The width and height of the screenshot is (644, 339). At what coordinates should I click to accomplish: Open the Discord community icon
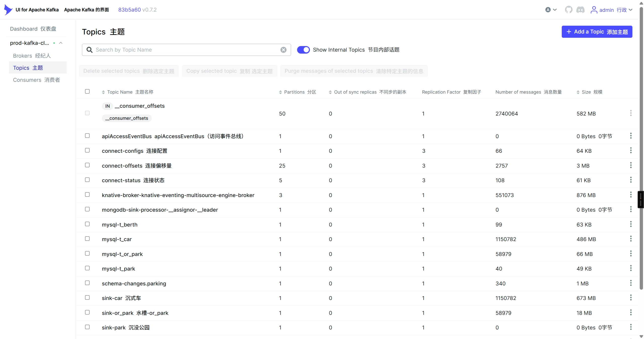[580, 10]
